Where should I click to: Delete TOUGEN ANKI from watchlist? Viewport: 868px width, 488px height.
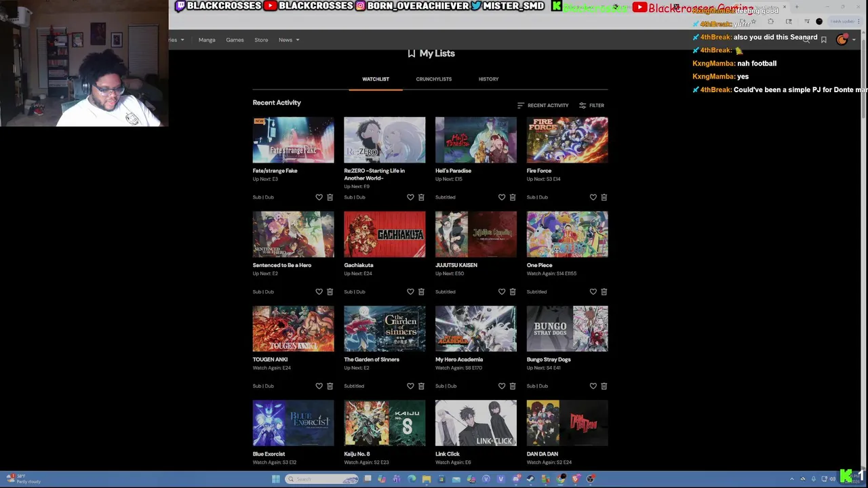330,386
